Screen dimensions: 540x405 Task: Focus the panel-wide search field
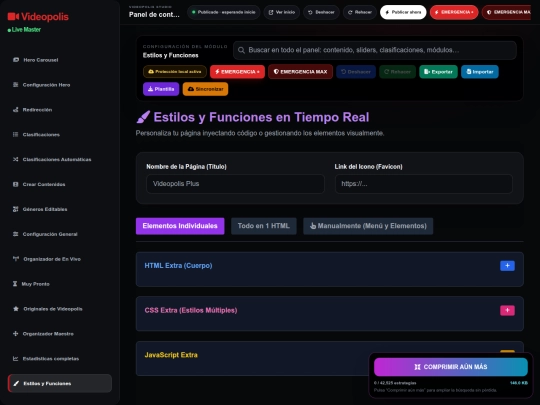pyautogui.click(x=375, y=50)
